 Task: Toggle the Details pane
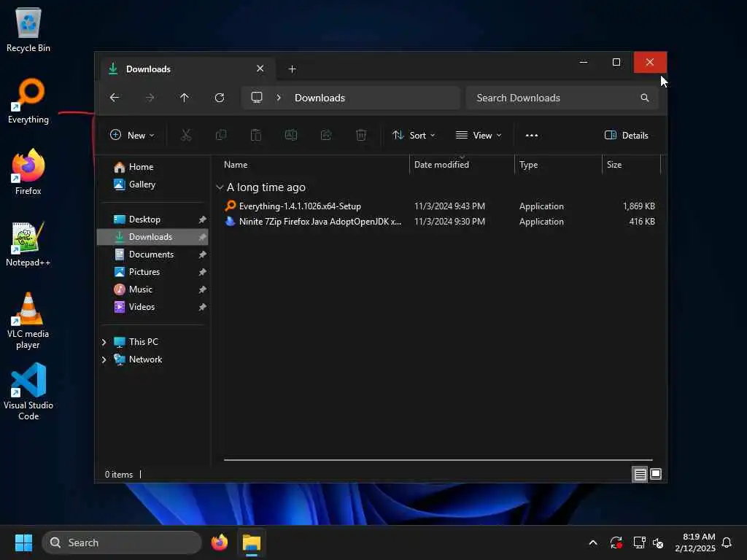tap(626, 135)
